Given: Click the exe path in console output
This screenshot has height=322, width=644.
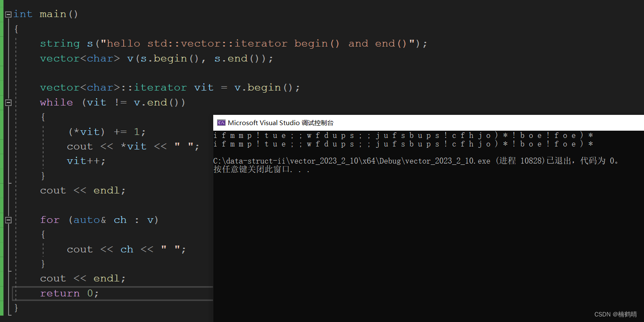Looking at the screenshot, I should pos(351,161).
